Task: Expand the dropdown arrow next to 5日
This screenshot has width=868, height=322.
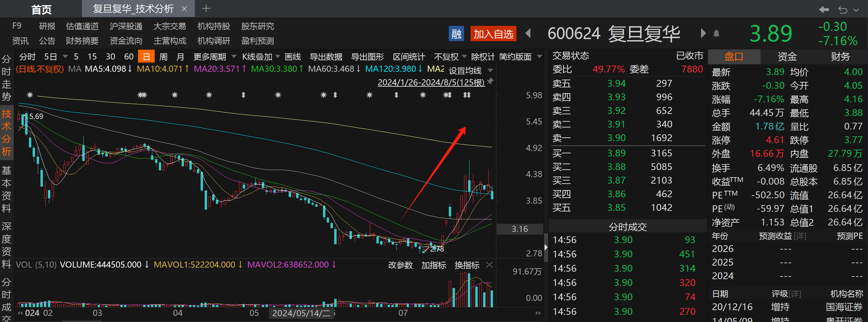Action: [x=65, y=56]
